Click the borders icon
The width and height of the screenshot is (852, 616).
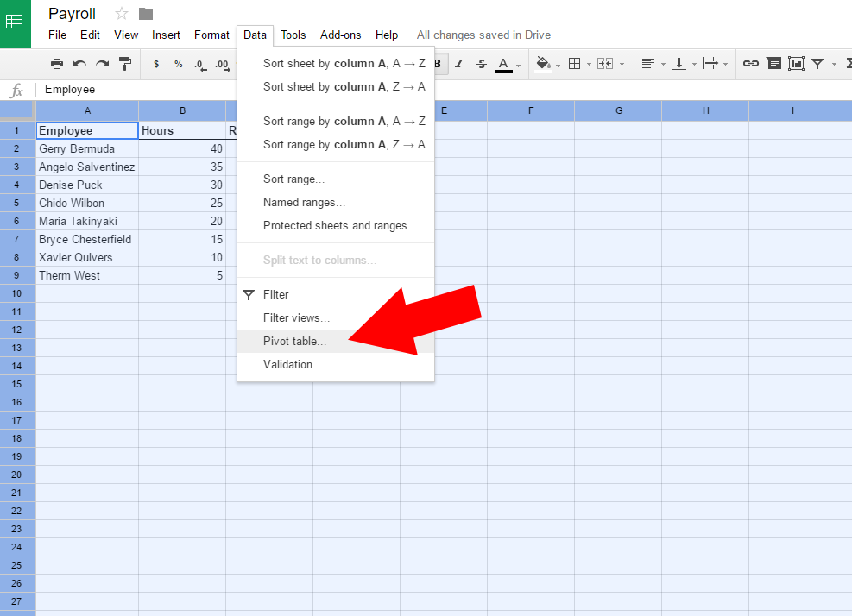pos(574,64)
